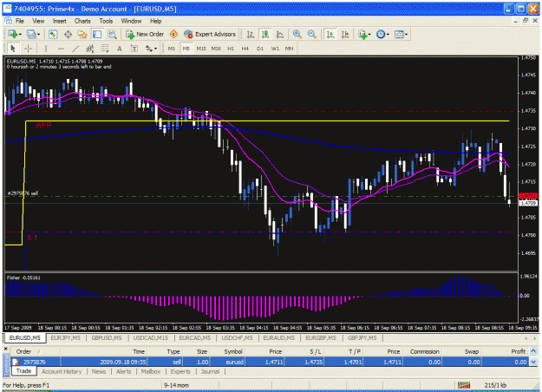Zoom in on the chart

[297, 34]
